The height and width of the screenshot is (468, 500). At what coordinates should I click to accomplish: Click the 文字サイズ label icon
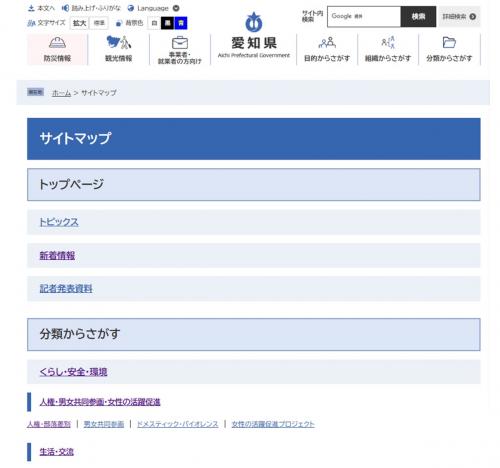[31, 23]
